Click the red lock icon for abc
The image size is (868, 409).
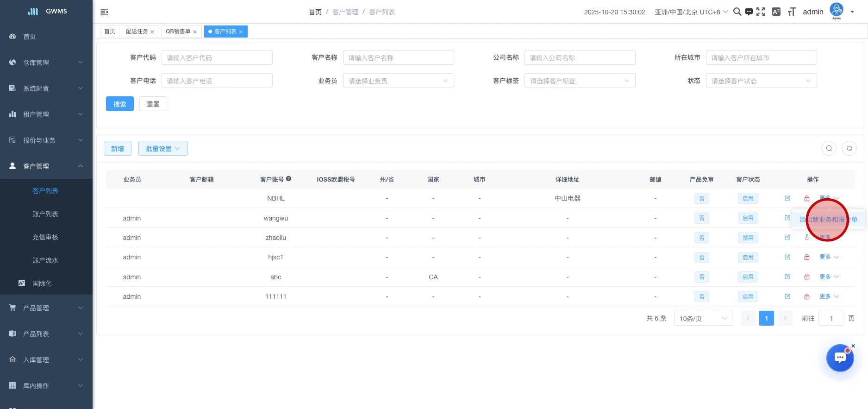point(807,277)
